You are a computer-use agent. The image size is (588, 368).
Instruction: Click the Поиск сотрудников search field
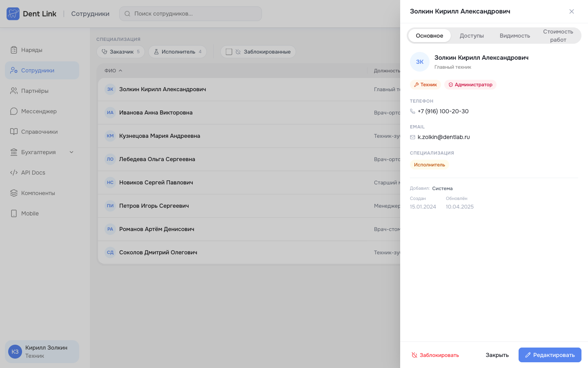coord(191,13)
